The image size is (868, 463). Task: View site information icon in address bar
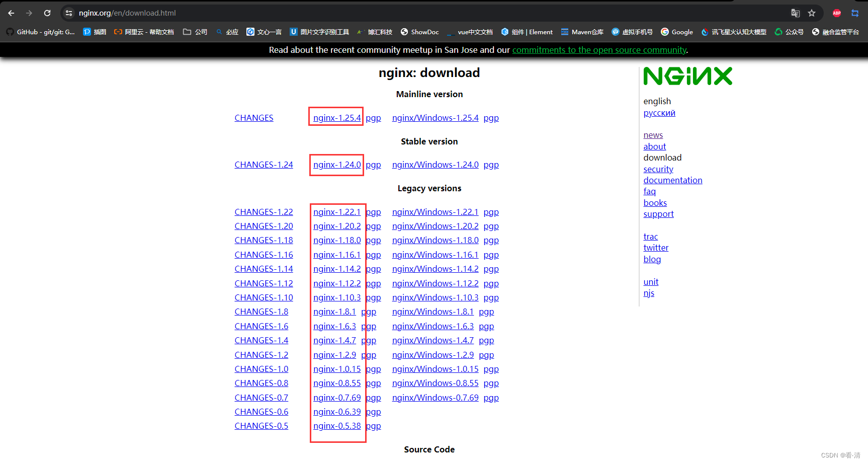69,13
